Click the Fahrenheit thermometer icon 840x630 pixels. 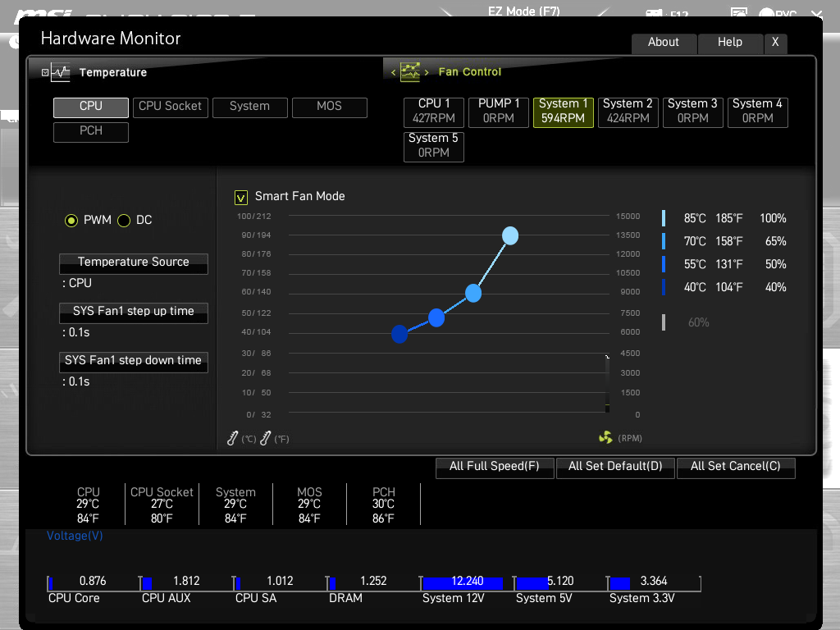coord(265,438)
